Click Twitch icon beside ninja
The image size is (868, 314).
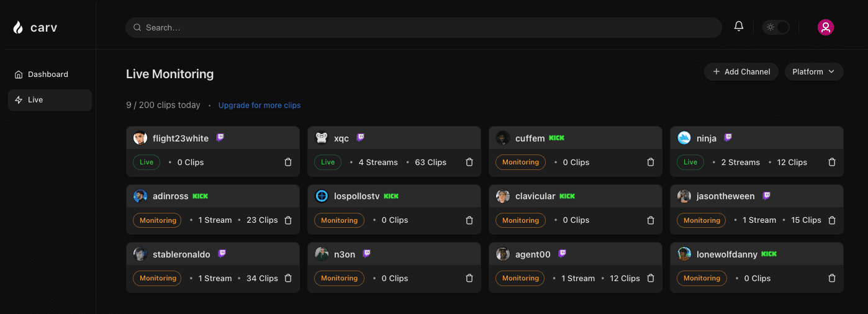tap(728, 138)
